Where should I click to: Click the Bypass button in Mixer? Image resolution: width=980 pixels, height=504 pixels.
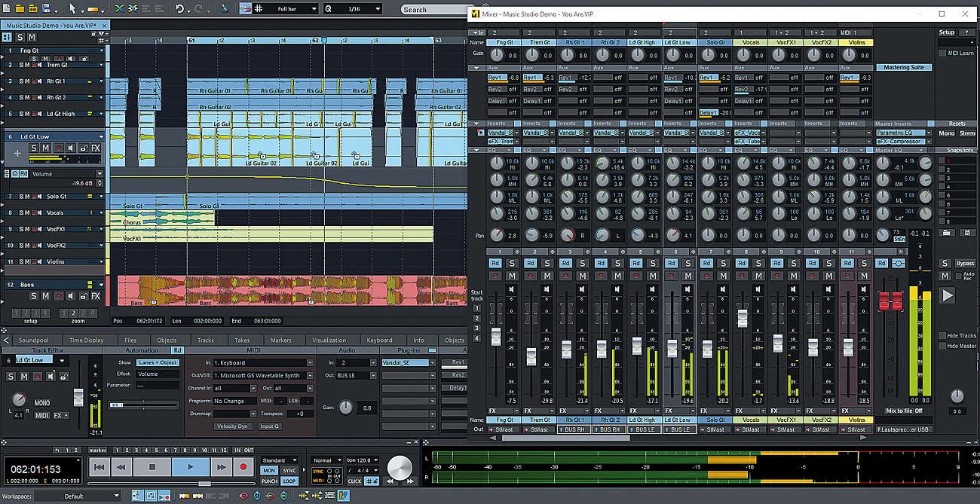pos(965,263)
